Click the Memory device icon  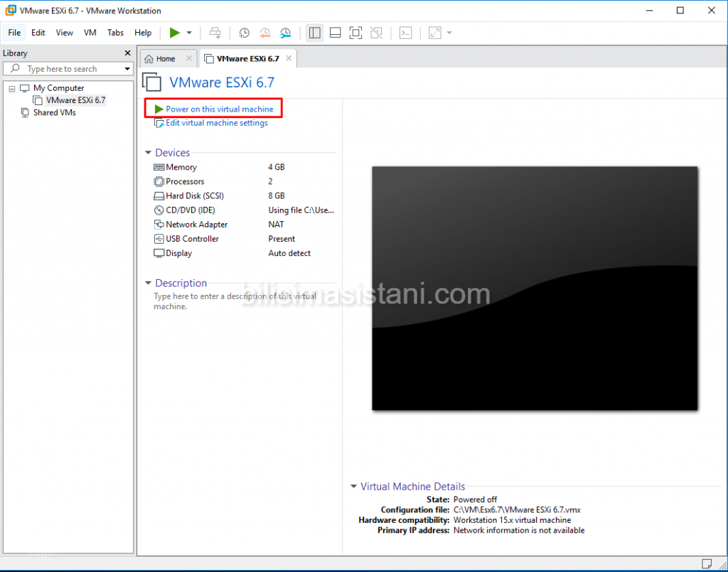click(x=159, y=167)
